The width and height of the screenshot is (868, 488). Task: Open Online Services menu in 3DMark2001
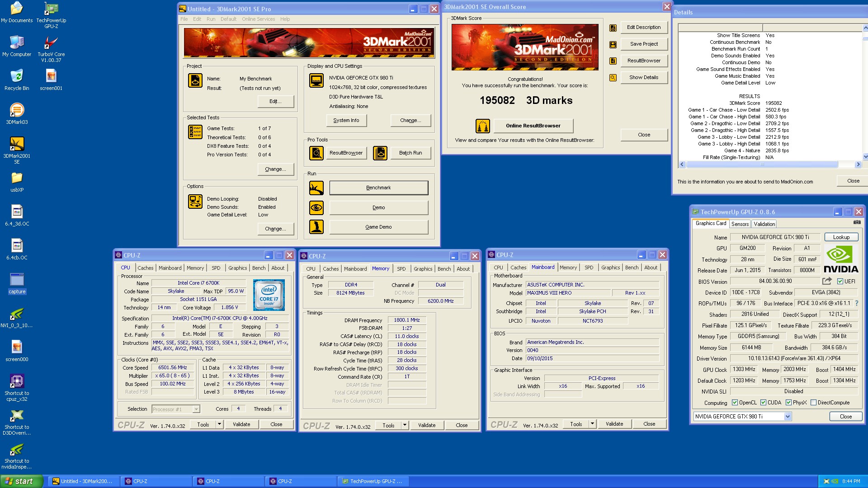pyautogui.click(x=258, y=19)
